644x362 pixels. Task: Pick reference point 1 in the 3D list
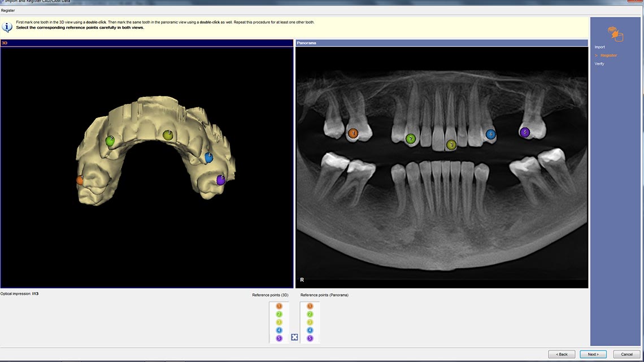point(279,306)
